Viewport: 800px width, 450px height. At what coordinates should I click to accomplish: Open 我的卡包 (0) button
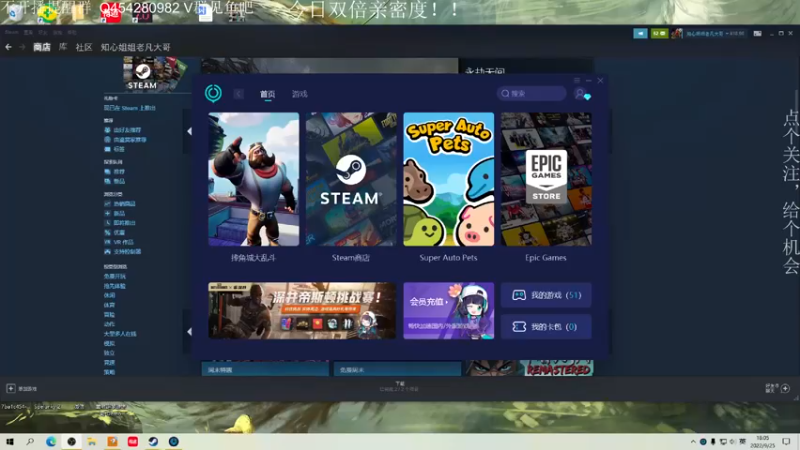click(x=546, y=327)
